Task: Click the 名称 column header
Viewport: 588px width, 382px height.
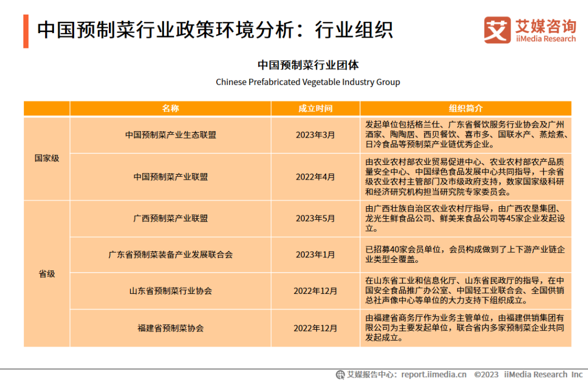Action: (171, 108)
